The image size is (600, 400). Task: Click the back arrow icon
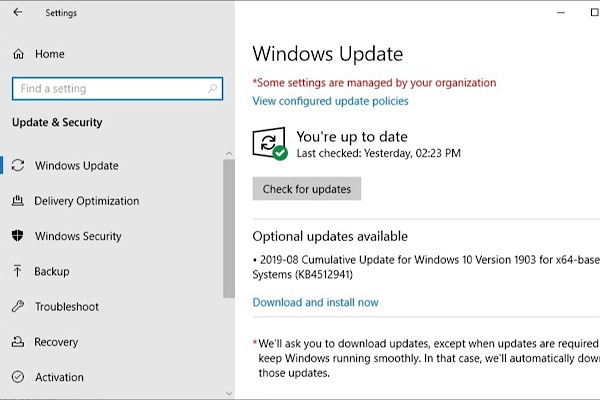(x=18, y=13)
